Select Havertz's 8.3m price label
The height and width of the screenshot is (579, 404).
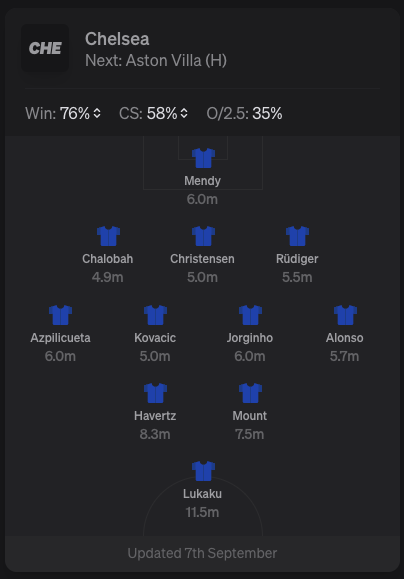(155, 434)
